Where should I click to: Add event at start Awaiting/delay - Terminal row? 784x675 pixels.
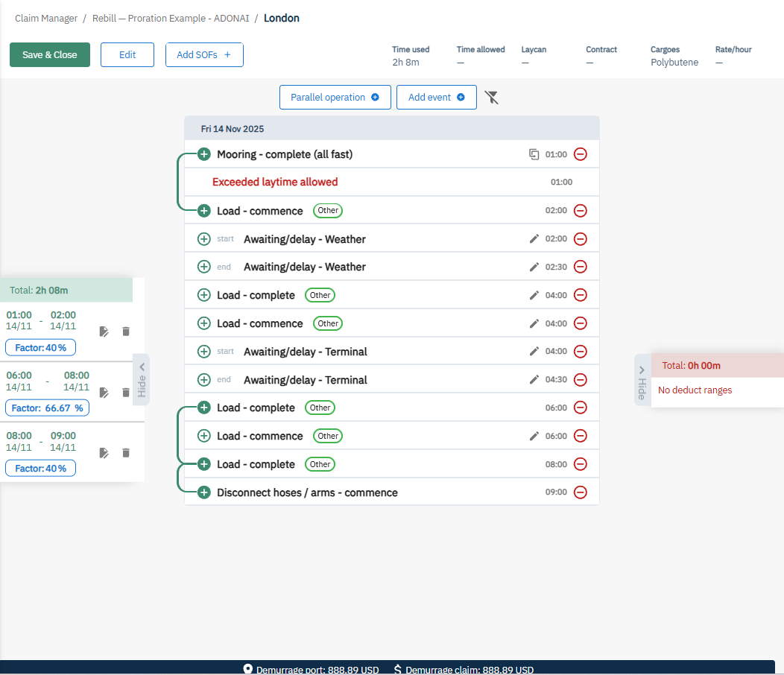coord(203,351)
